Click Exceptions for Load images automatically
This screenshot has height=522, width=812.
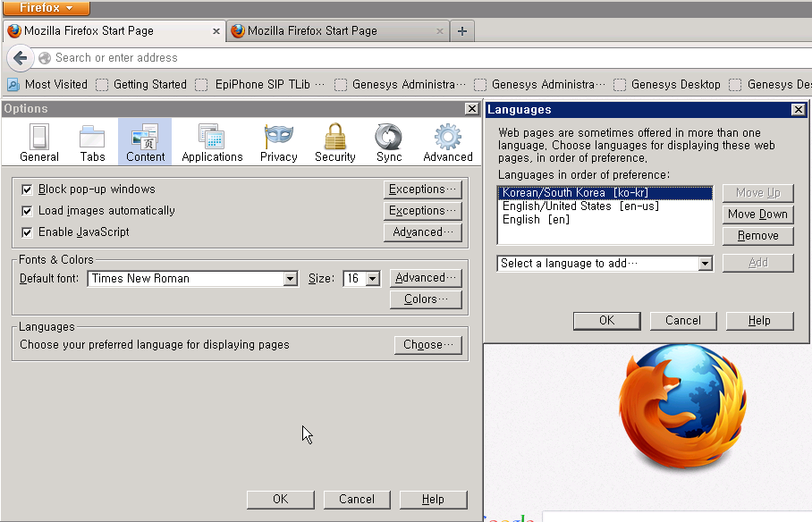click(423, 211)
